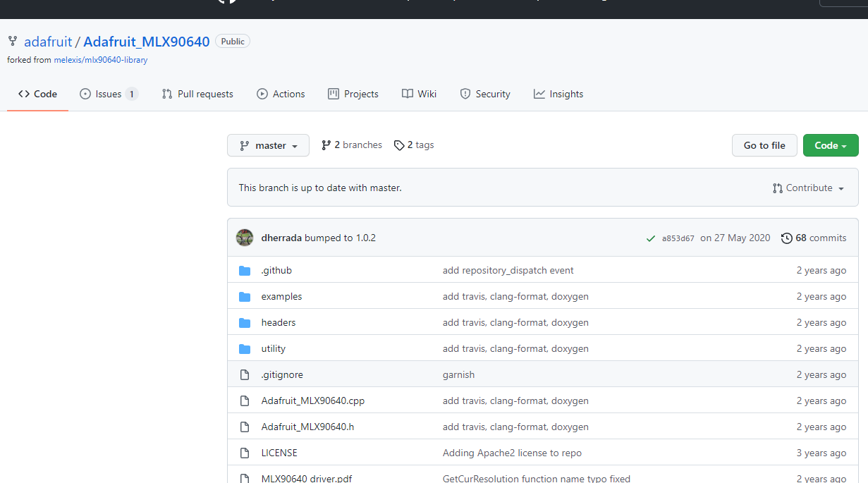Open the green Code dropdown button
The width and height of the screenshot is (868, 483).
pyautogui.click(x=831, y=145)
